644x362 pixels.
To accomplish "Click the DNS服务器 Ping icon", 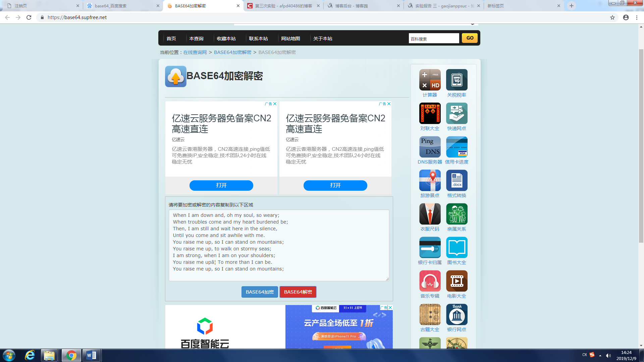I will coord(430,147).
